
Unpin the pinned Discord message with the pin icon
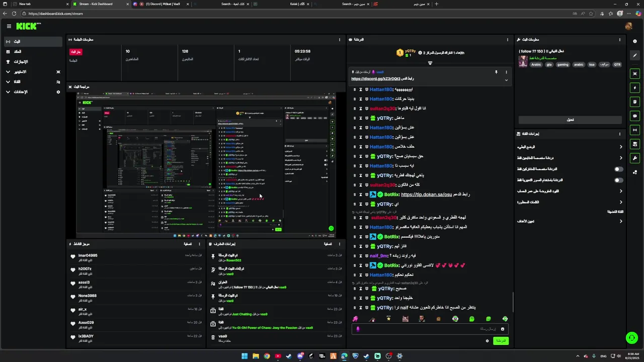pyautogui.click(x=496, y=72)
